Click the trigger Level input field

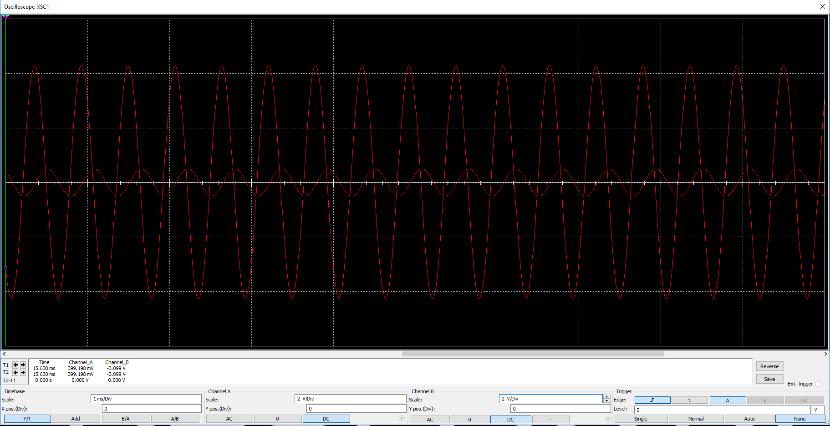pos(721,409)
